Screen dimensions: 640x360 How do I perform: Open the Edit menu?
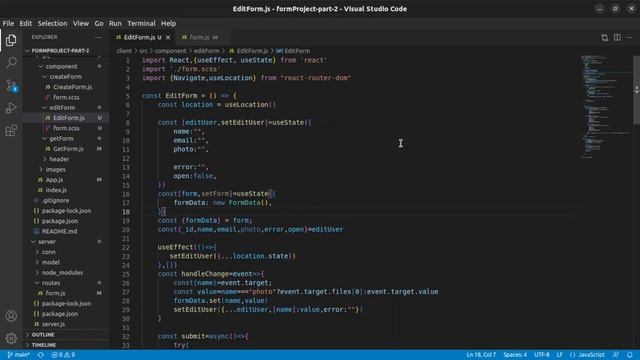(x=26, y=24)
